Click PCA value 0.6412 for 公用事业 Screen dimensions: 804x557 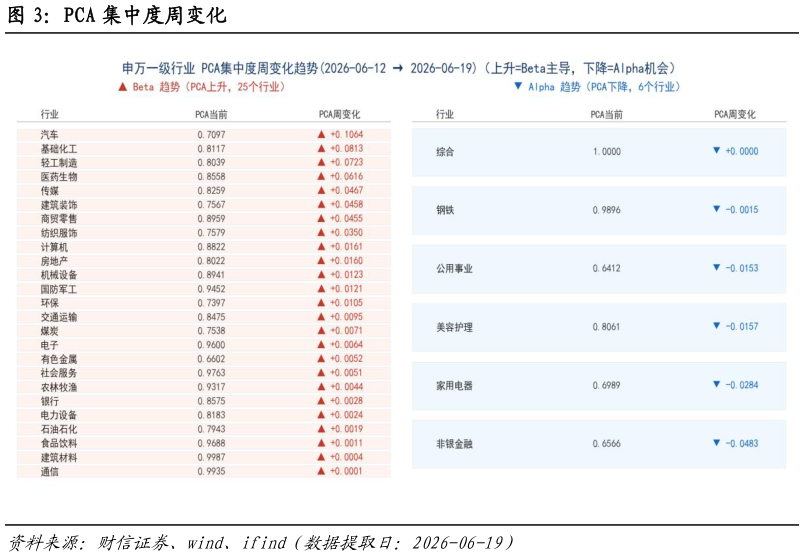[x=607, y=268]
